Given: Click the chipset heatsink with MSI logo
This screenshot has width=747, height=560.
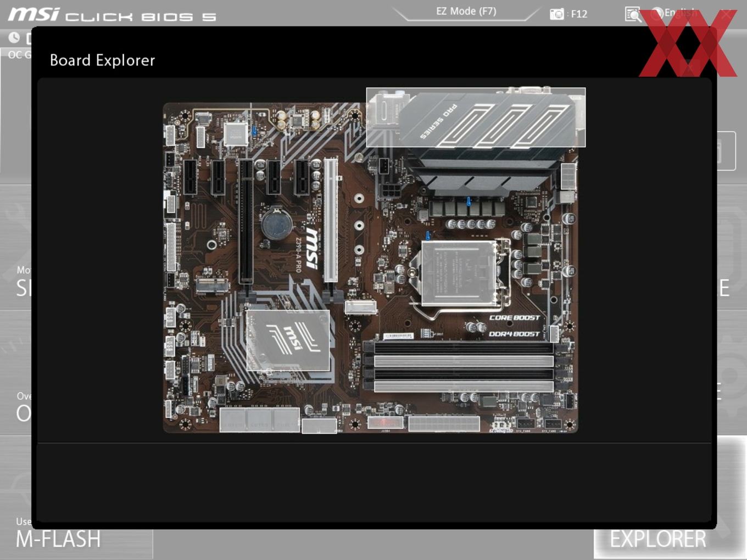Looking at the screenshot, I should [288, 340].
